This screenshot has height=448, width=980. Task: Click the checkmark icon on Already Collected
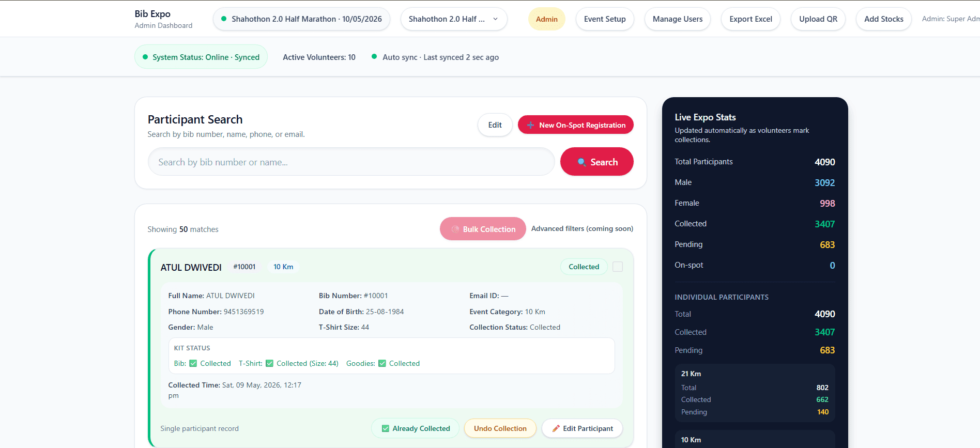click(386, 428)
